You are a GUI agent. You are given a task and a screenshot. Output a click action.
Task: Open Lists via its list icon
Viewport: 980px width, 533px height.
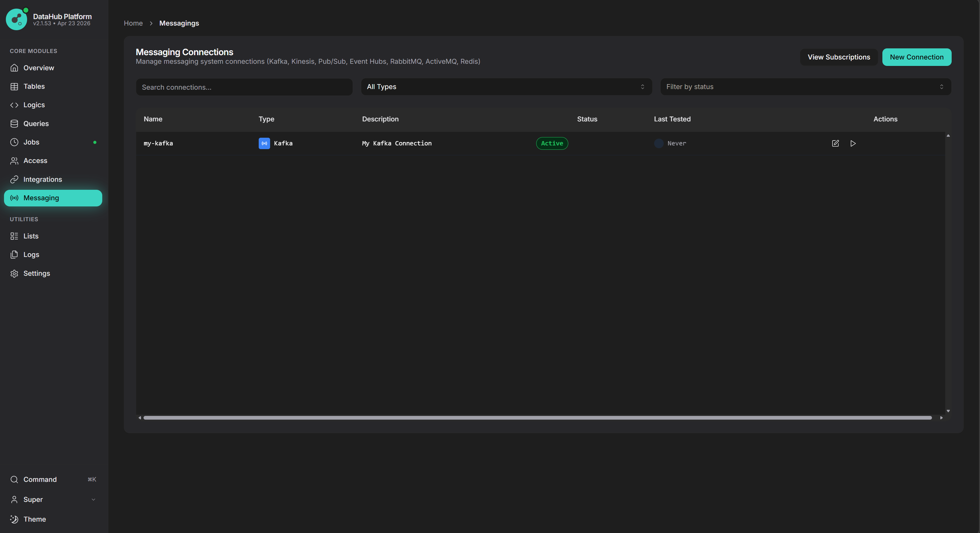(14, 236)
